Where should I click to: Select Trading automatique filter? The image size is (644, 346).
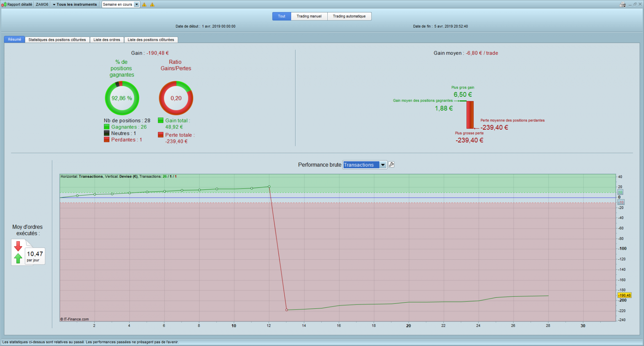pyautogui.click(x=349, y=16)
